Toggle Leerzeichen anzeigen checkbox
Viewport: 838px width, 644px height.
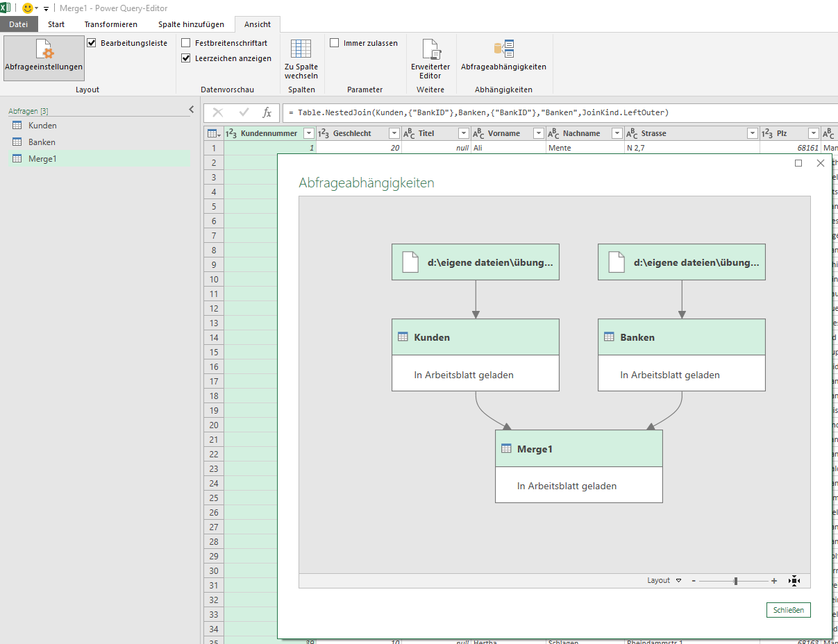[186, 58]
